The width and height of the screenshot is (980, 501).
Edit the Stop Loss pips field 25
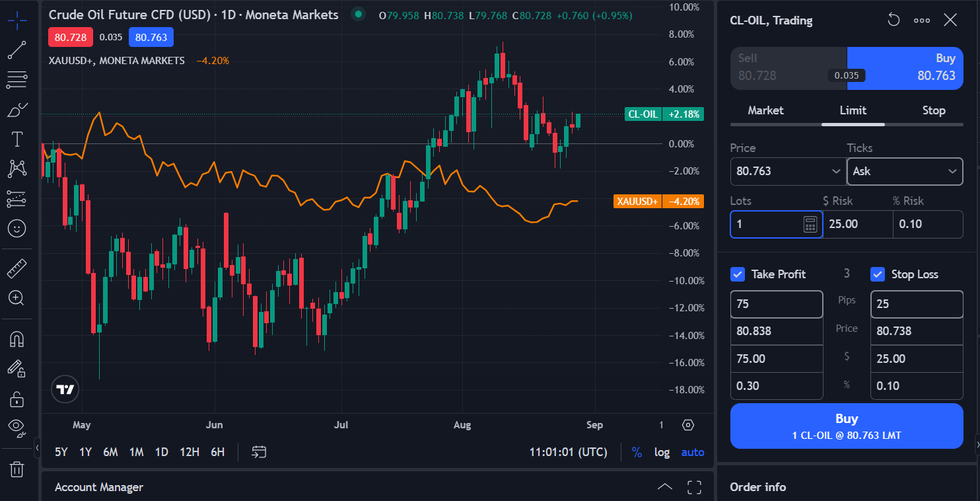click(917, 304)
